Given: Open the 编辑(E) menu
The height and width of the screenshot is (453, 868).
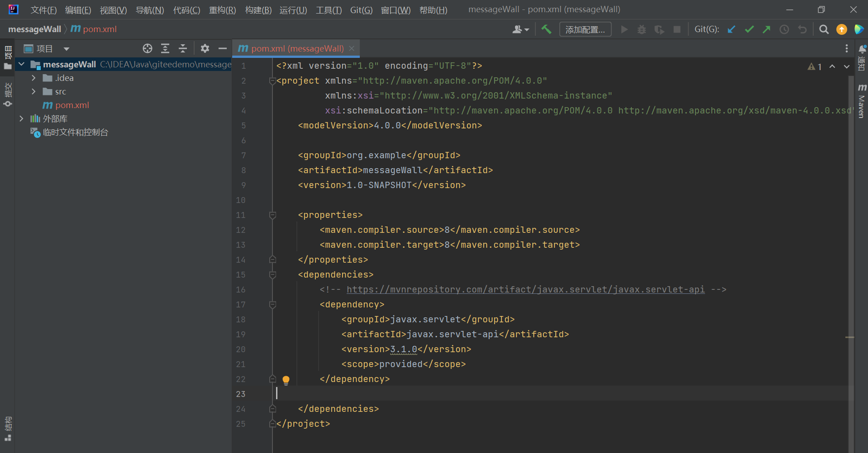Looking at the screenshot, I should tap(78, 10).
